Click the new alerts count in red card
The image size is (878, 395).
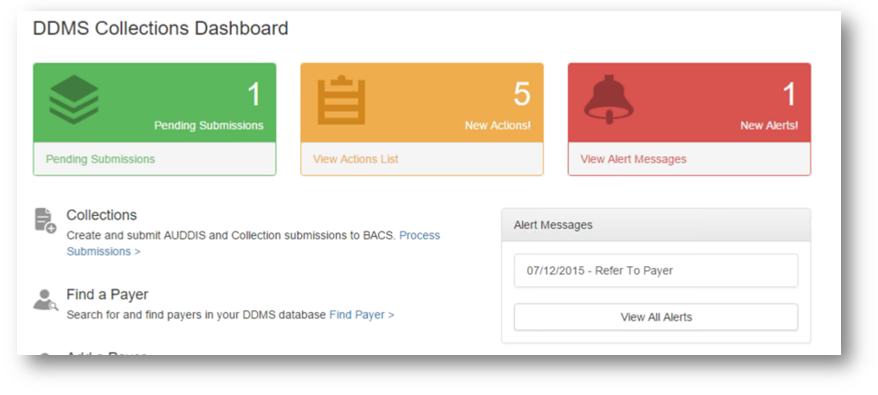tap(789, 94)
